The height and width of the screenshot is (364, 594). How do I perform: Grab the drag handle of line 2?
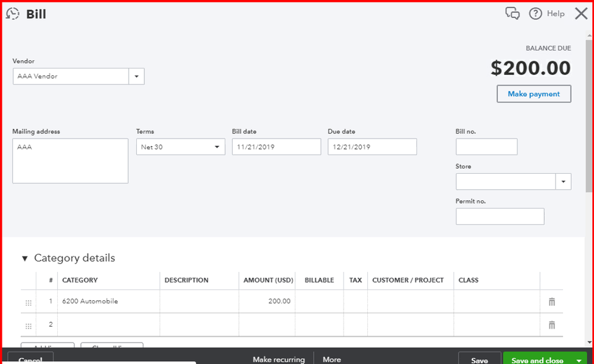(x=29, y=325)
